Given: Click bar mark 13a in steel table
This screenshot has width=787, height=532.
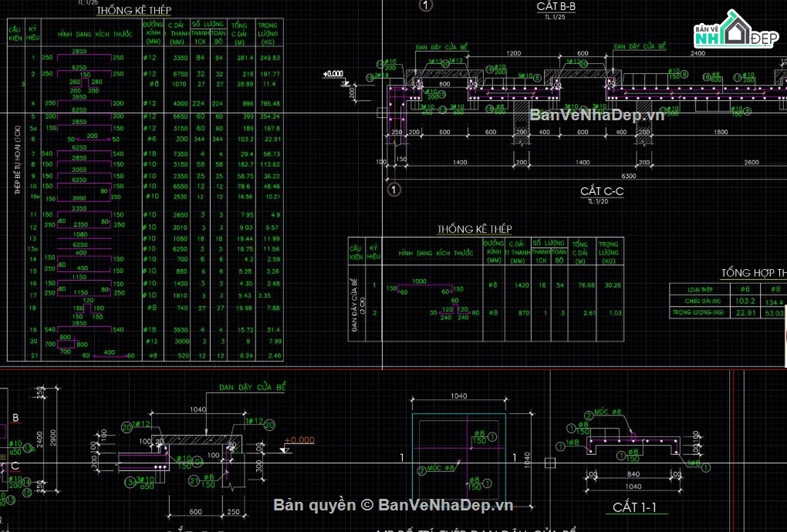Looking at the screenshot, I should coord(32,249).
